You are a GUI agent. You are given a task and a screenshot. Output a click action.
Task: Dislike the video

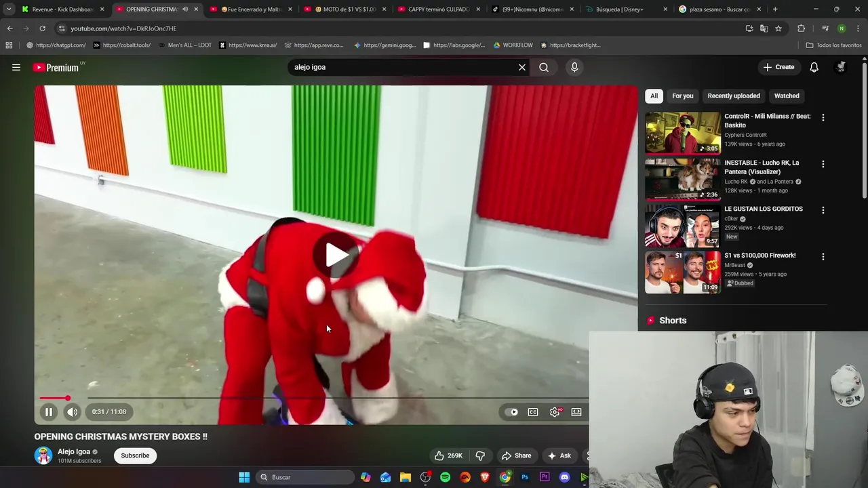[480, 455]
